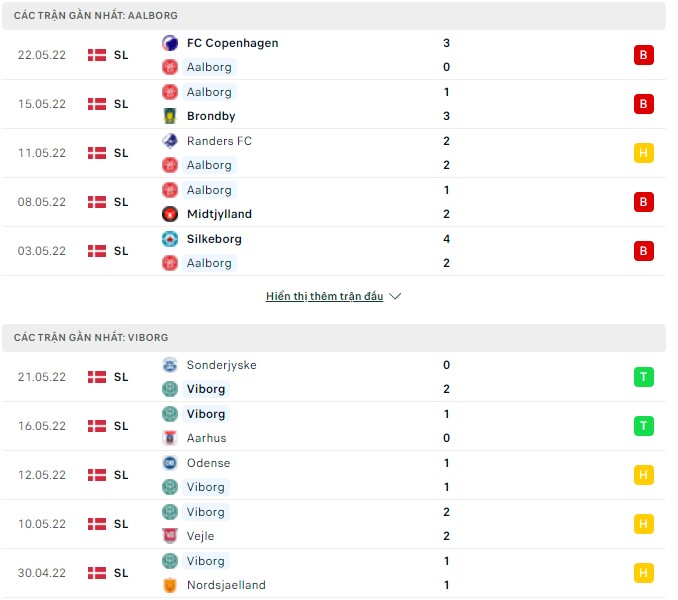The height and width of the screenshot is (600, 678).
Task: Click the red B badge for the 22.05.22 match
Action: pos(644,55)
